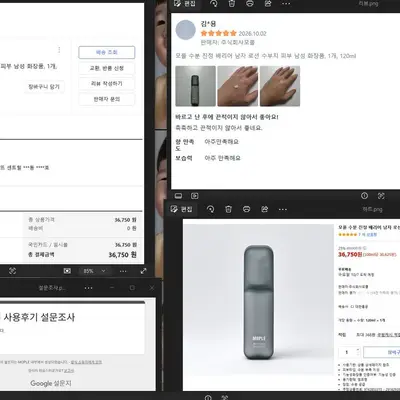Click the scan text icon at the screen bottom

coord(225,397)
